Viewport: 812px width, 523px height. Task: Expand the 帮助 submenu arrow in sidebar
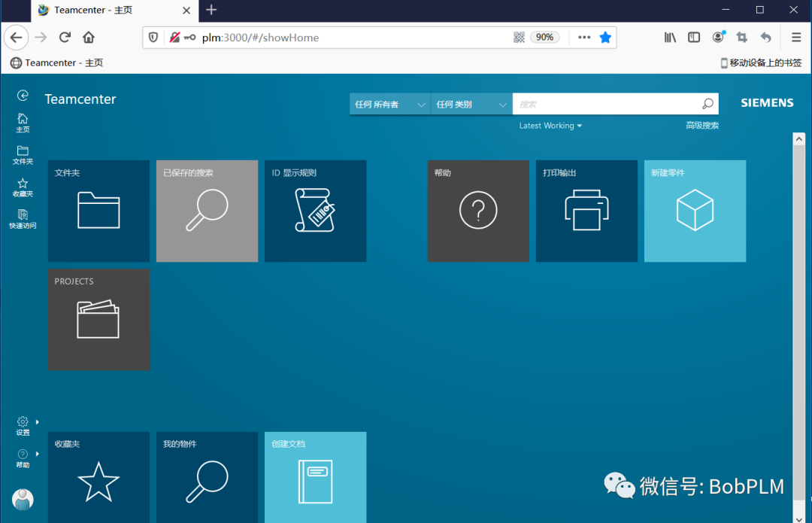(x=38, y=454)
